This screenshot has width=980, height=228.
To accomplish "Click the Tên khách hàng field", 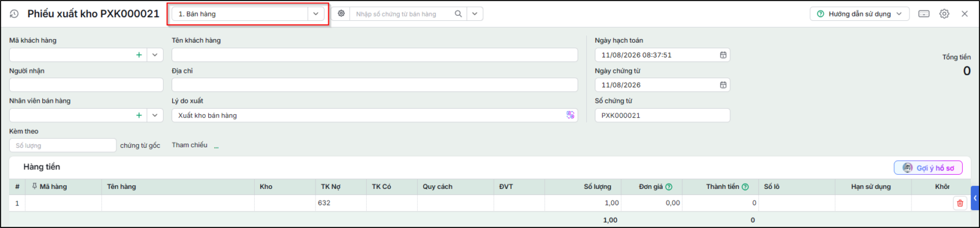I will coord(374,54).
